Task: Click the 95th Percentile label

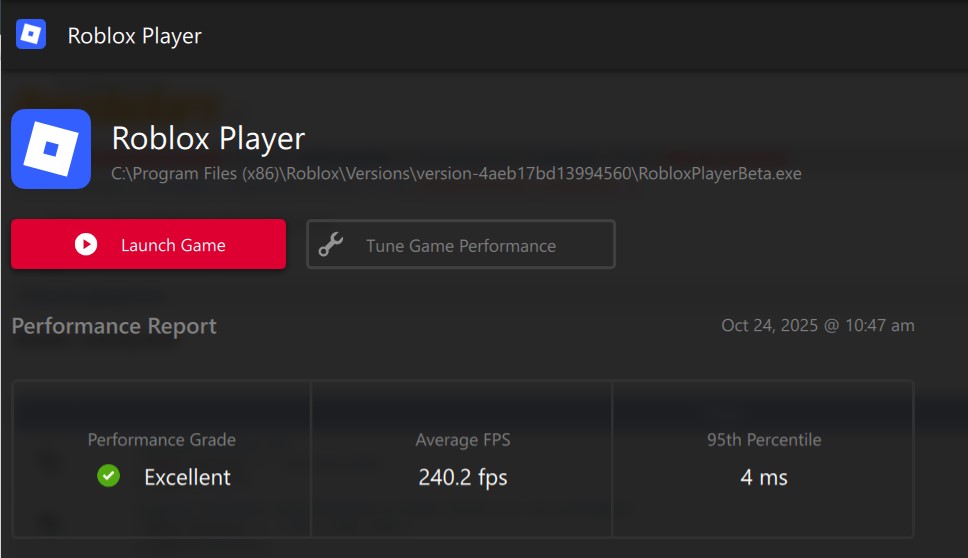Action: [x=763, y=440]
